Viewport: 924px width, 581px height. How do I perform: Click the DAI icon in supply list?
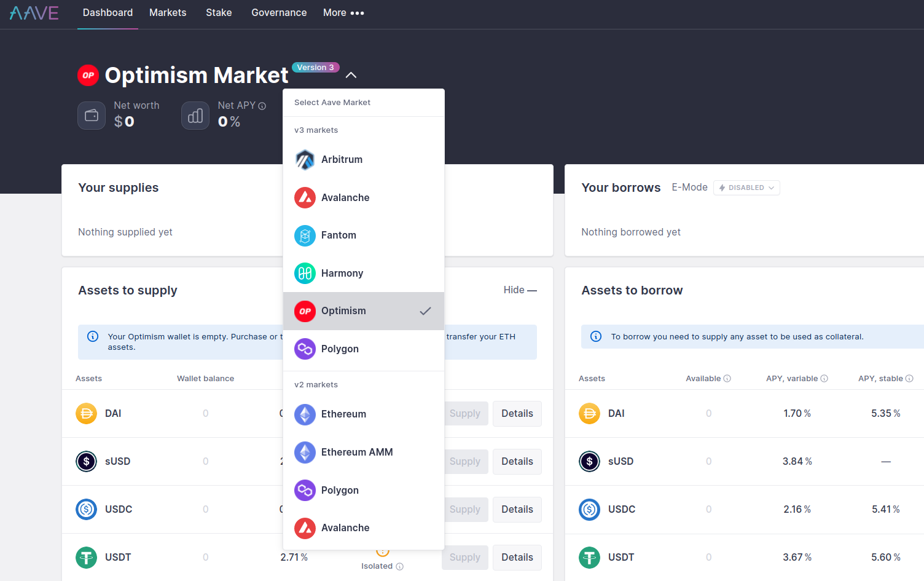click(86, 414)
